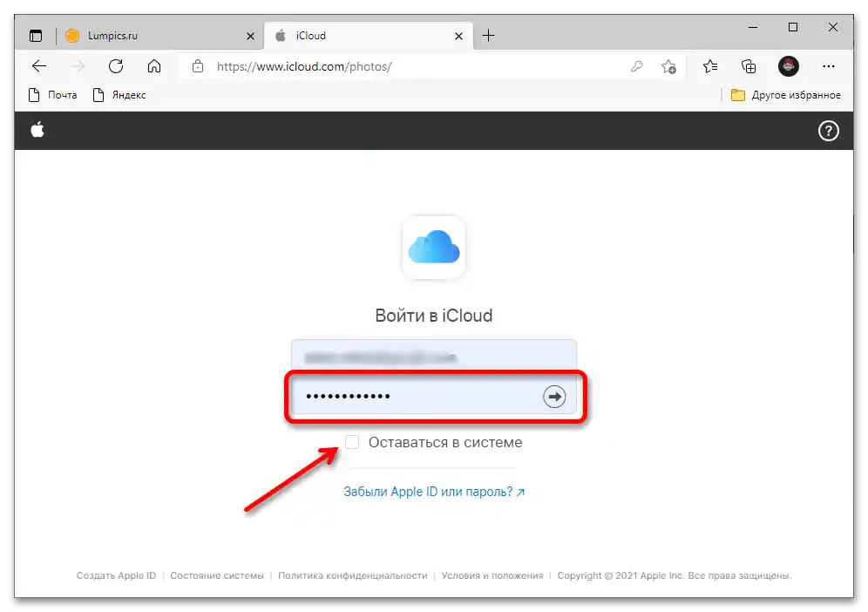This screenshot has width=868, height=612.
Task: Open a new browser tab
Action: tap(488, 36)
